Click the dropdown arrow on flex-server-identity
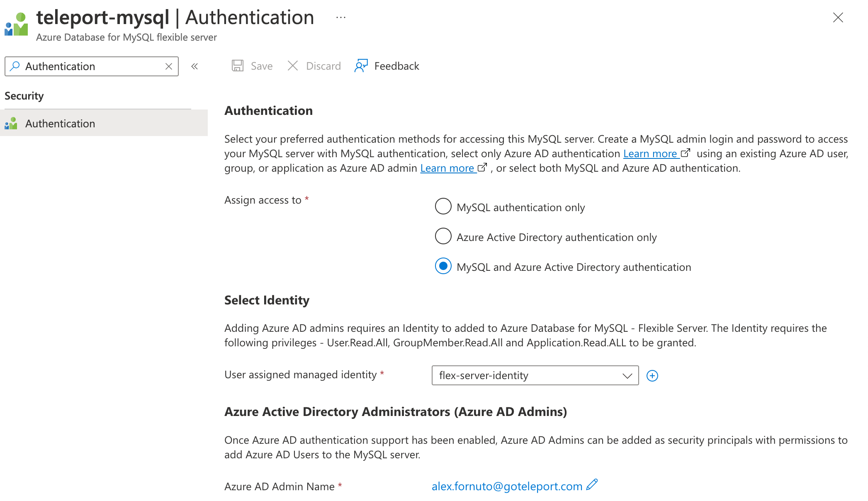 (x=627, y=376)
